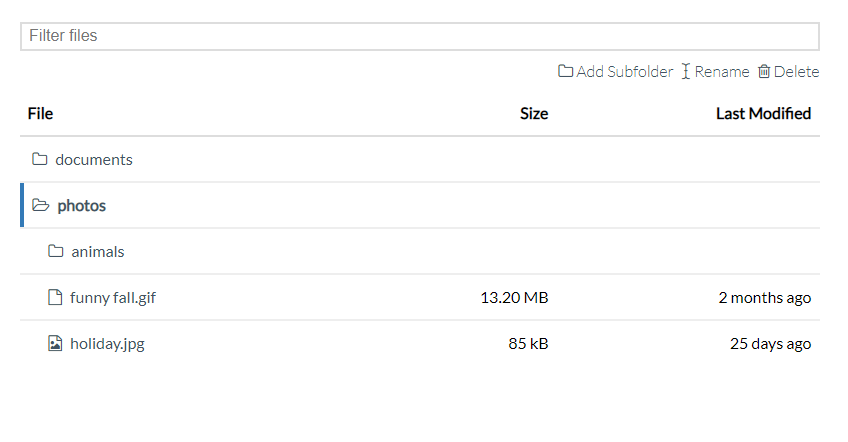The width and height of the screenshot is (848, 442).
Task: Click the open photos folder icon
Action: click(x=40, y=206)
